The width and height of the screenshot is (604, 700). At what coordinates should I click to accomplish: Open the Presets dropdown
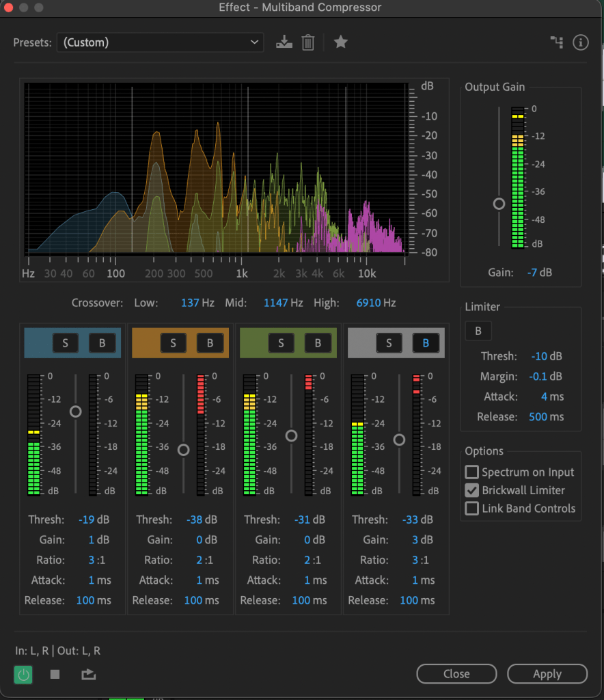pyautogui.click(x=160, y=42)
